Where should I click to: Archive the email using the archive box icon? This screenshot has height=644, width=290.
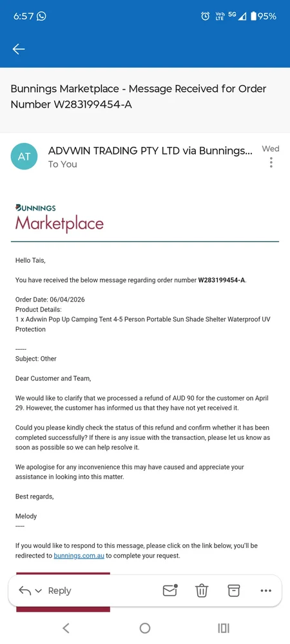coord(233,591)
